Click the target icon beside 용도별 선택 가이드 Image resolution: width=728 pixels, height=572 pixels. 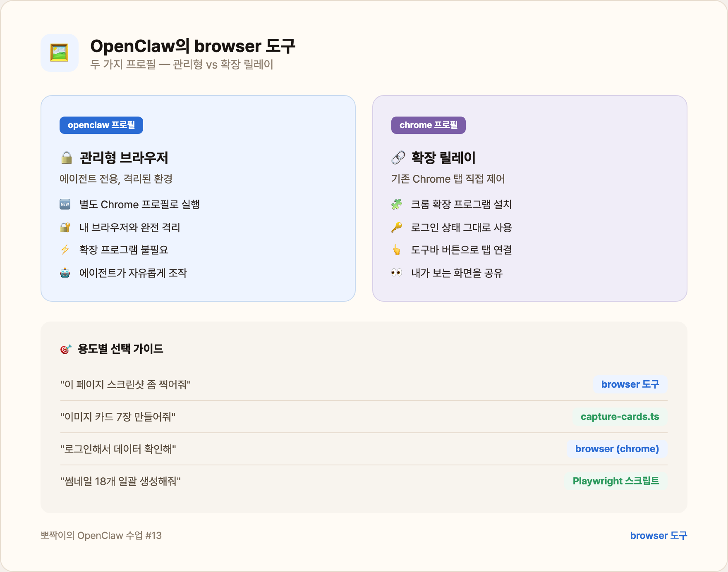click(65, 348)
